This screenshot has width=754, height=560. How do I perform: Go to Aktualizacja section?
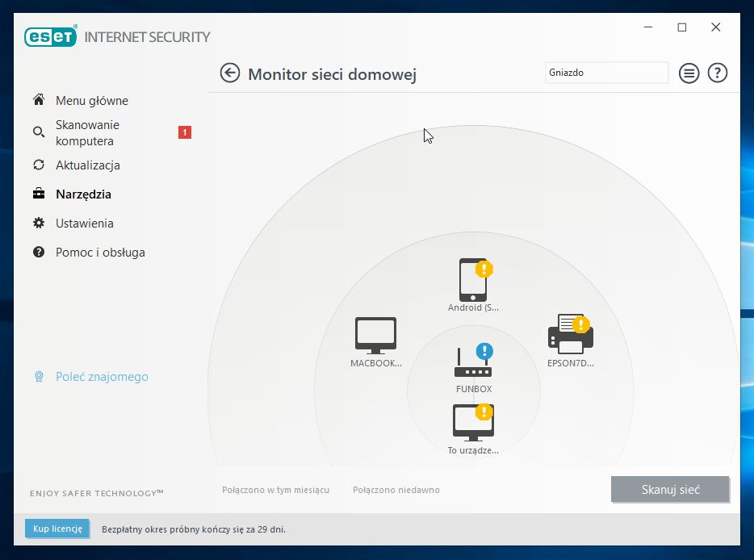pyautogui.click(x=88, y=165)
